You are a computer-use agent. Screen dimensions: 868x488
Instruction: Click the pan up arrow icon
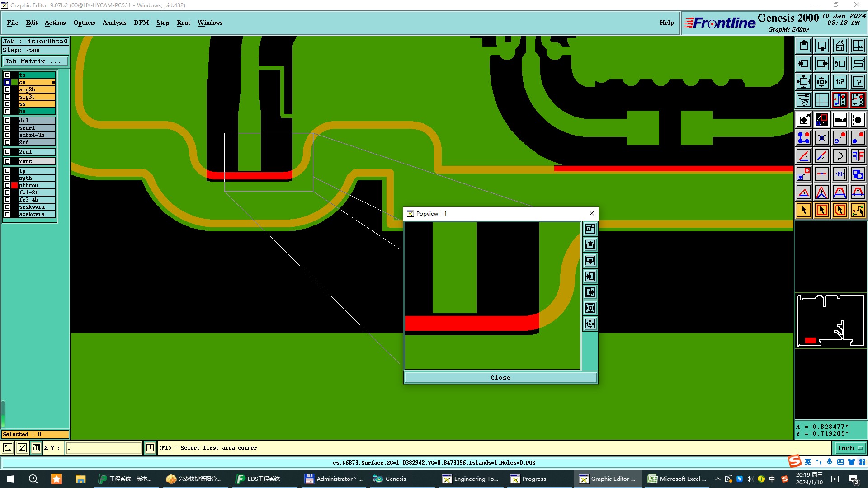coord(803,46)
